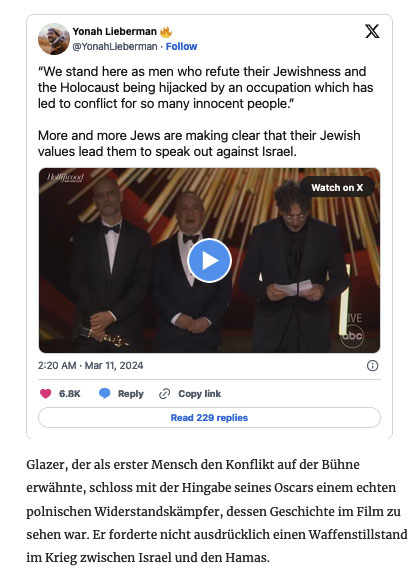Click the flame emoji beside author name
The width and height of the screenshot is (413, 572).
pos(166,32)
